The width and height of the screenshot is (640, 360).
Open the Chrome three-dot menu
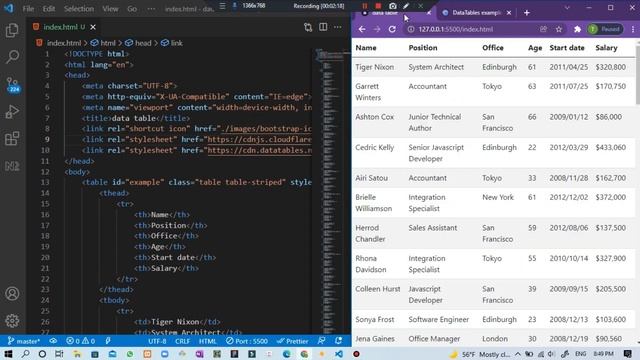tap(633, 29)
